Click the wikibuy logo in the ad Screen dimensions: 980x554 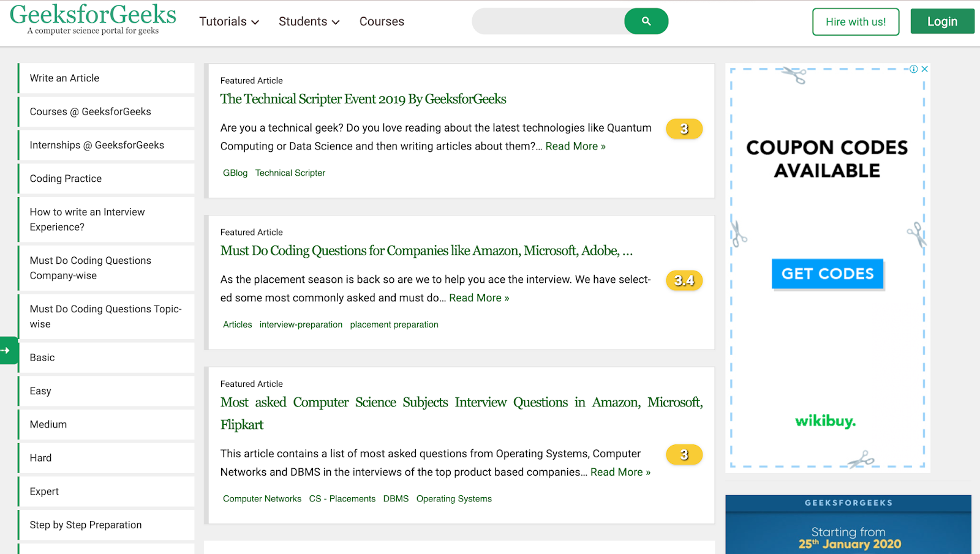click(825, 421)
